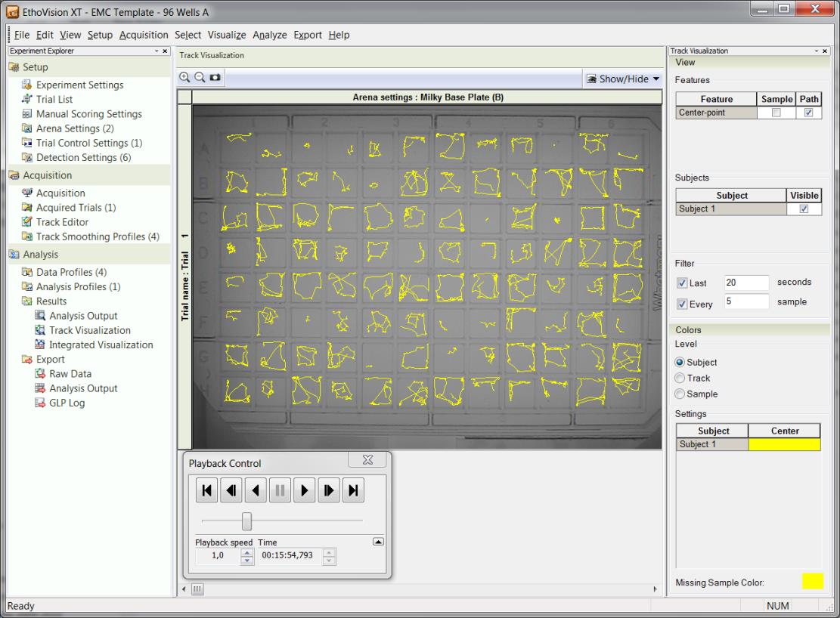Click the yellow Subject 1 color swatch
This screenshot has width=840, height=618.
pyautogui.click(x=784, y=444)
